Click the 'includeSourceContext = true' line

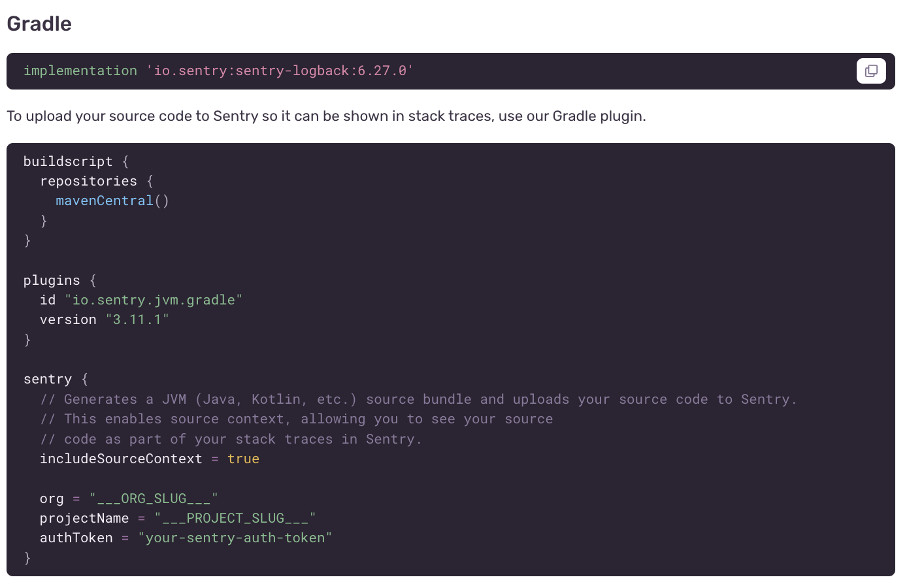(x=150, y=459)
